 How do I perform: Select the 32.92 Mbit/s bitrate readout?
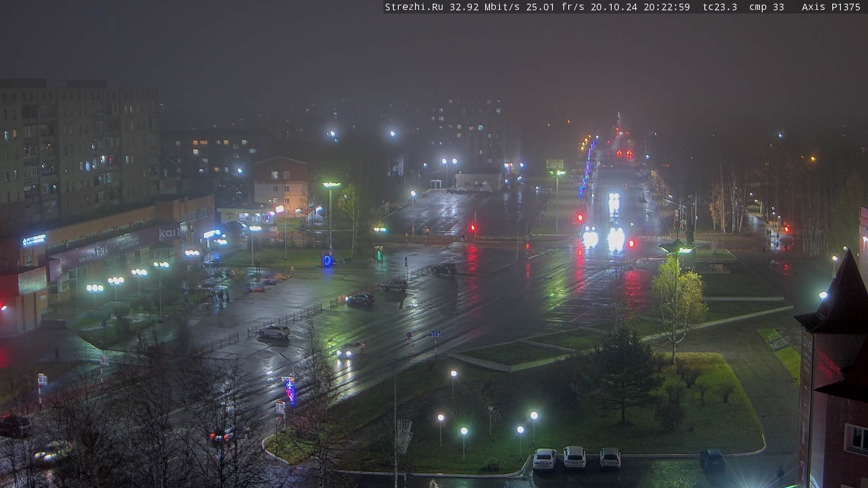(484, 7)
